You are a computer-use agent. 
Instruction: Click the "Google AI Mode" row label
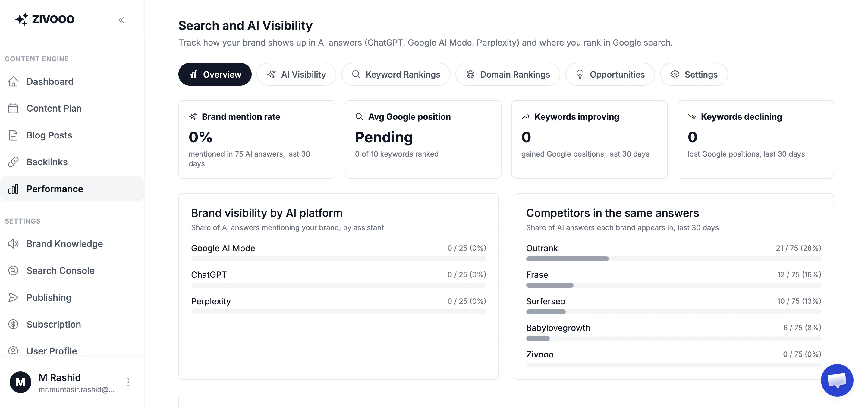(x=223, y=248)
